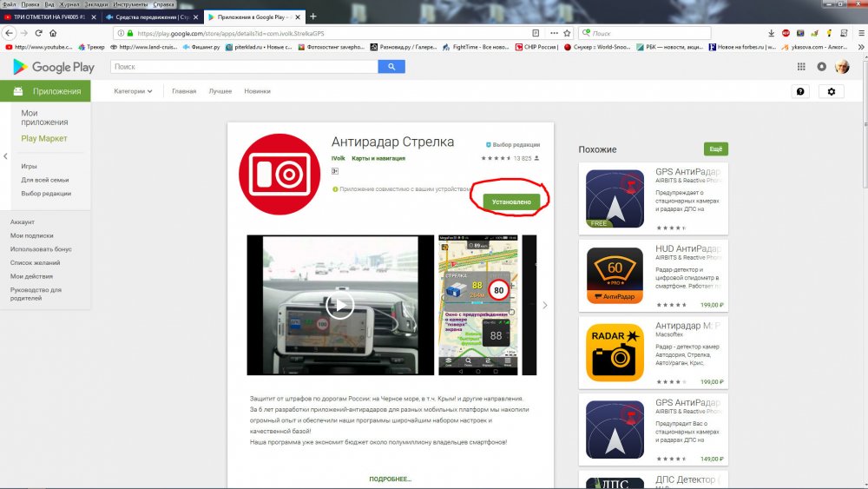The image size is (868, 489).
Task: Click the help question mark icon
Action: (x=800, y=91)
